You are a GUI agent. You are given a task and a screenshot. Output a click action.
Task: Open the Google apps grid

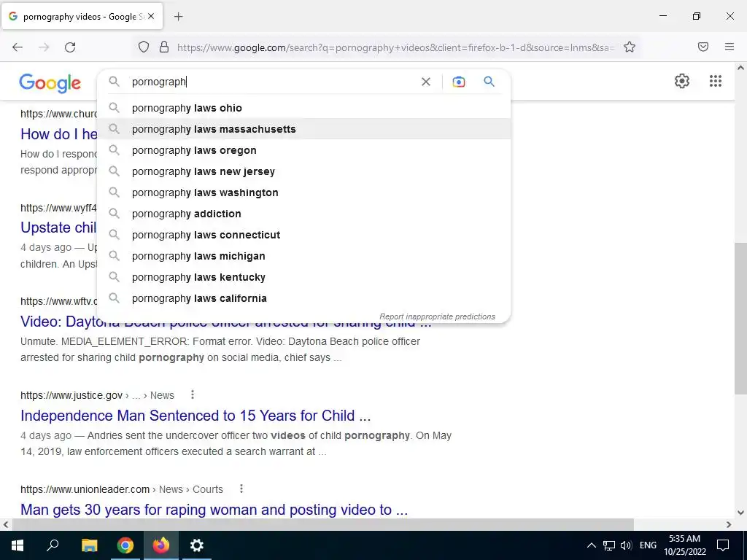(715, 81)
